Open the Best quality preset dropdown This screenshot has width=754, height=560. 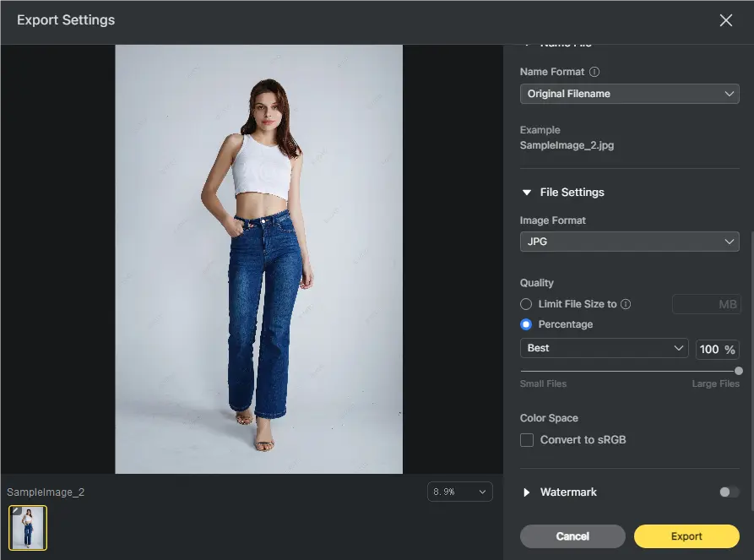coord(604,348)
